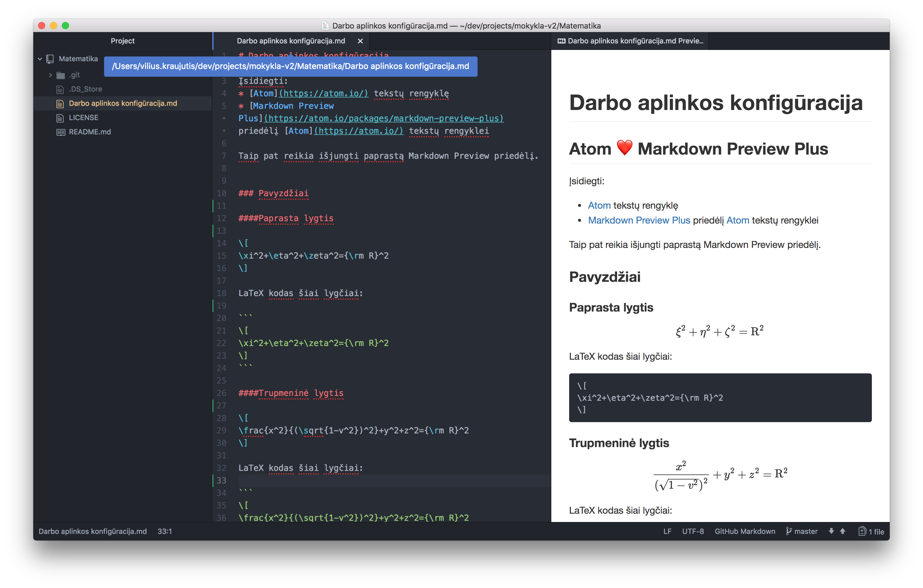
Task: Click the Trupmeninė lygtis heading in preview
Action: (x=619, y=443)
